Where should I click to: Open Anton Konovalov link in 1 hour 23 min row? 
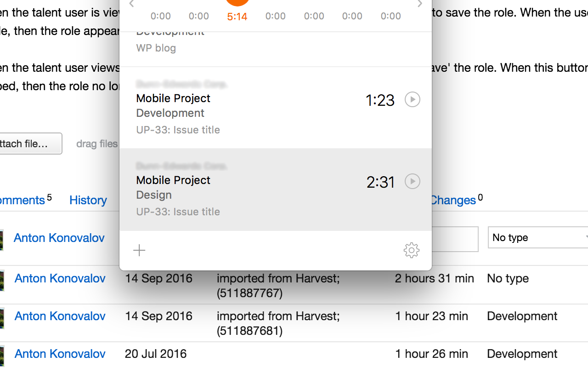click(x=60, y=316)
